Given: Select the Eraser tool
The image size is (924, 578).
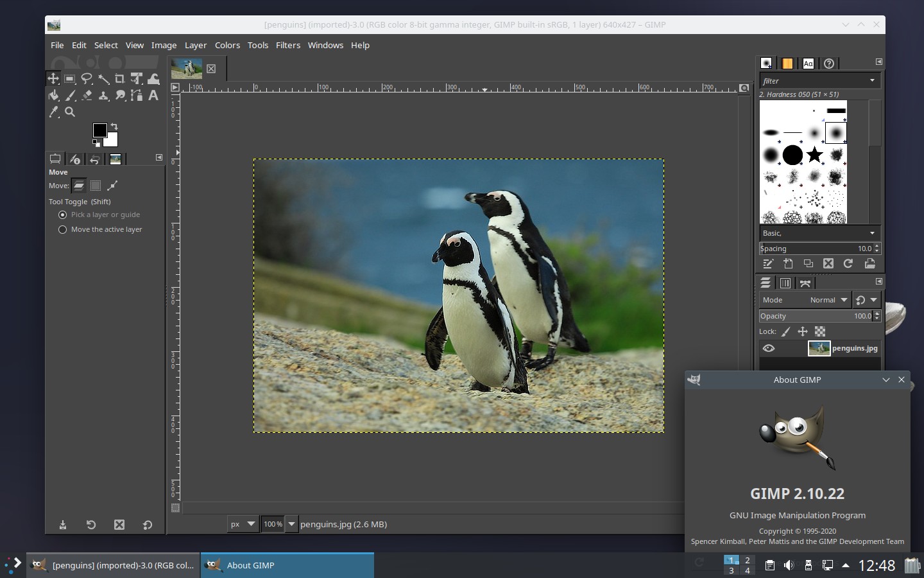Looking at the screenshot, I should (87, 96).
